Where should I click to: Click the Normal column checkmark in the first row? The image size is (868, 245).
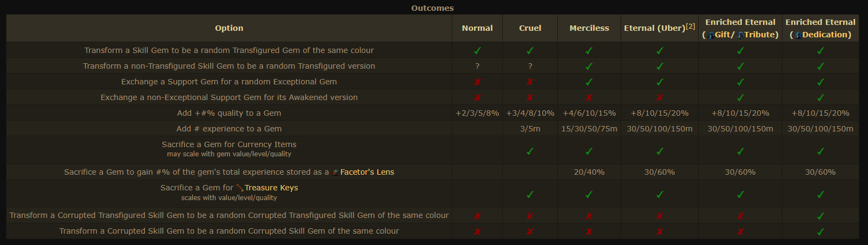(477, 50)
